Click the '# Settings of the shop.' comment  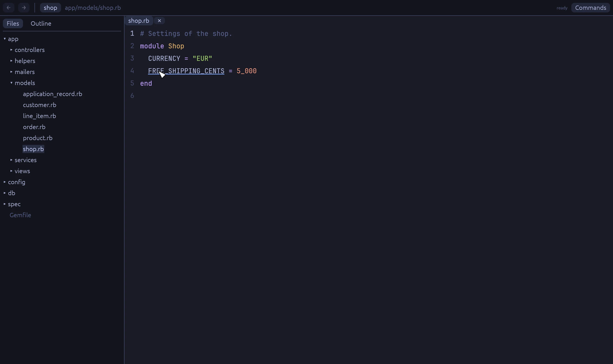[186, 34]
